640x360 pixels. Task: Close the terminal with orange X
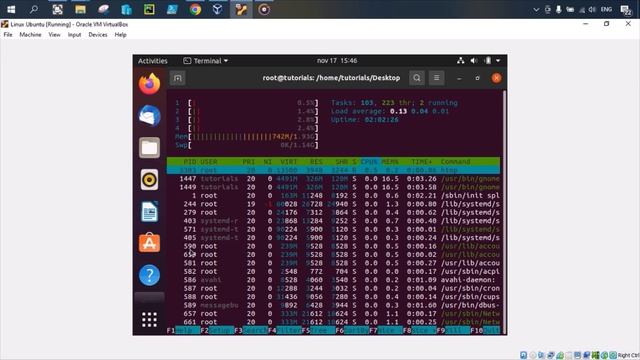click(496, 78)
